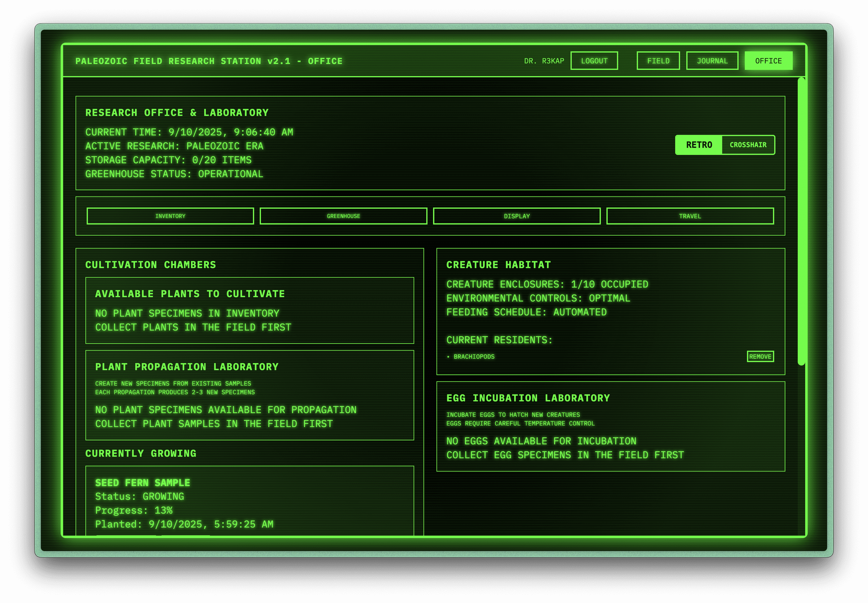Click the TRAVEL button
The image size is (868, 603).
690,216
